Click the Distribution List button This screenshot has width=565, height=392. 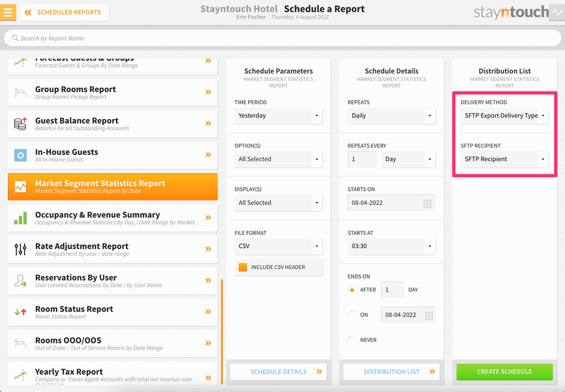(392, 372)
